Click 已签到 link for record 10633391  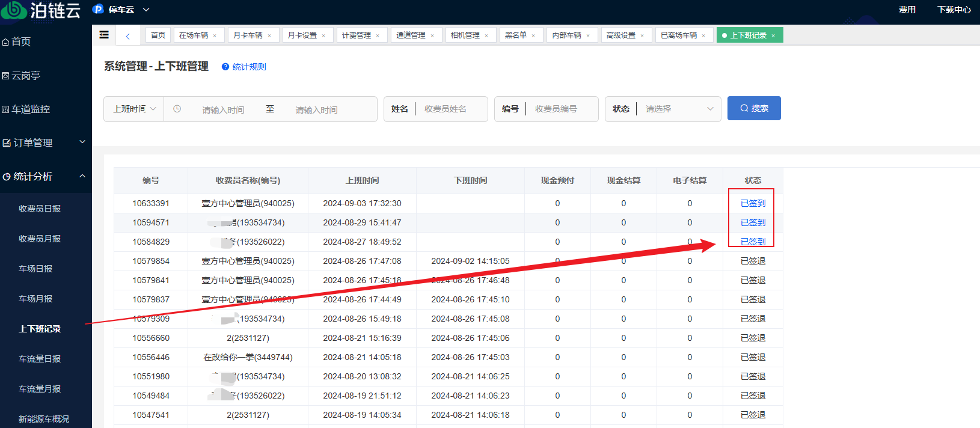pyautogui.click(x=753, y=203)
